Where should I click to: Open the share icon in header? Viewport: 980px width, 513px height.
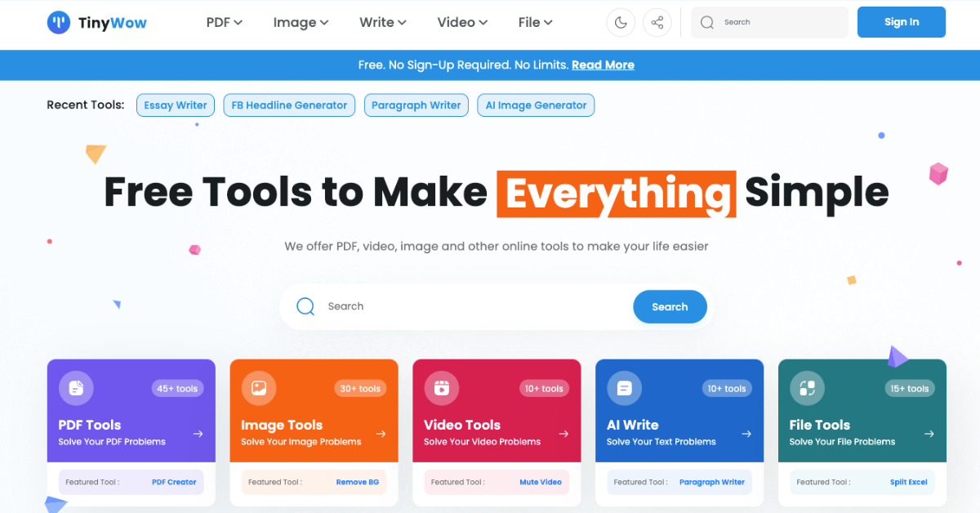[657, 23]
